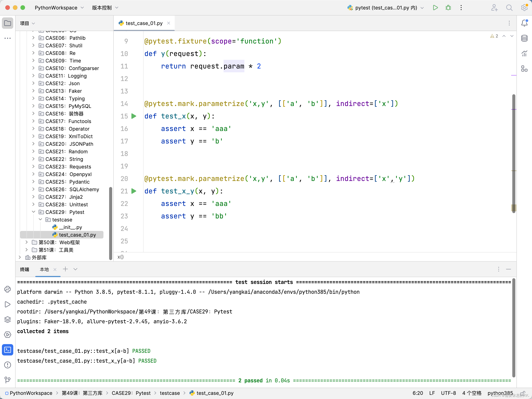Click the warnings indicator showing 2 problems
532x399 pixels.
click(494, 36)
